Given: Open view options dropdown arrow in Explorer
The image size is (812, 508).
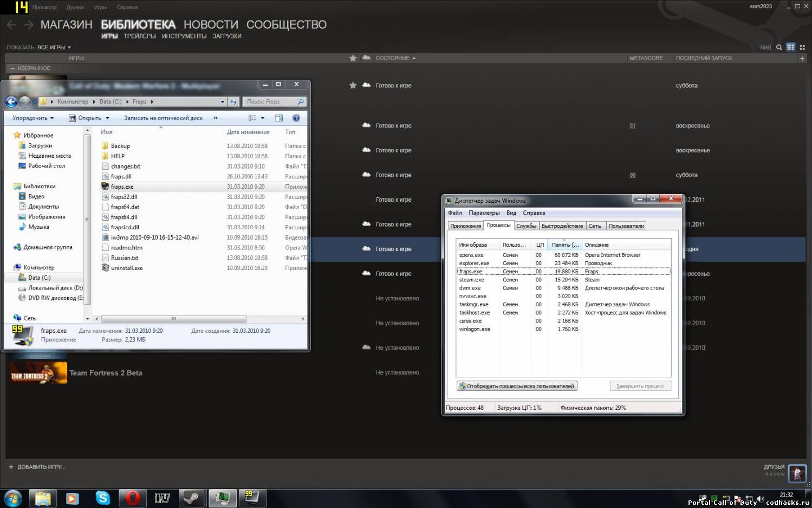Looking at the screenshot, I should pyautogui.click(x=263, y=118).
